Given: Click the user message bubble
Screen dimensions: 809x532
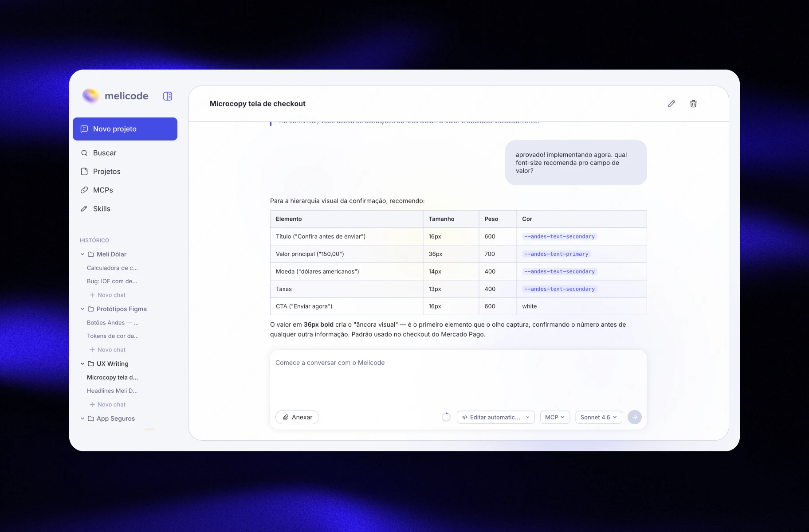Looking at the screenshot, I should pyautogui.click(x=576, y=163).
